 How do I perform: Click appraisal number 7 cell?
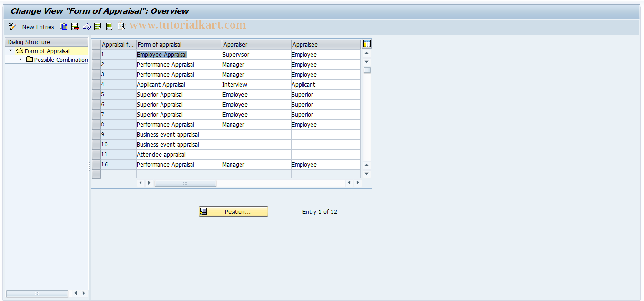point(118,114)
